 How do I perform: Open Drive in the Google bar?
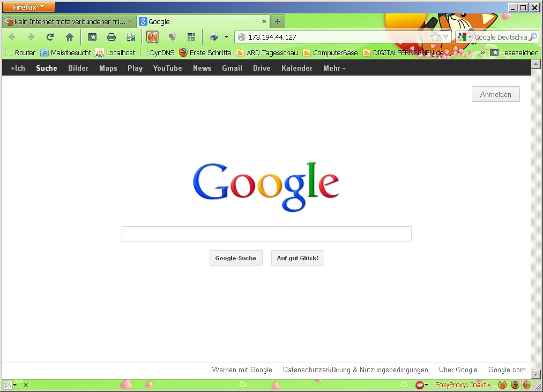(262, 68)
